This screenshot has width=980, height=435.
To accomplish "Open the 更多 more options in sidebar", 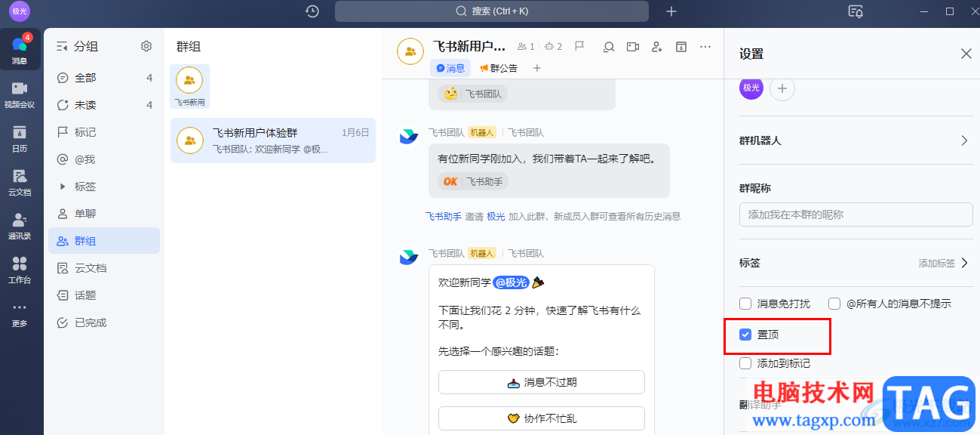I will (x=20, y=314).
